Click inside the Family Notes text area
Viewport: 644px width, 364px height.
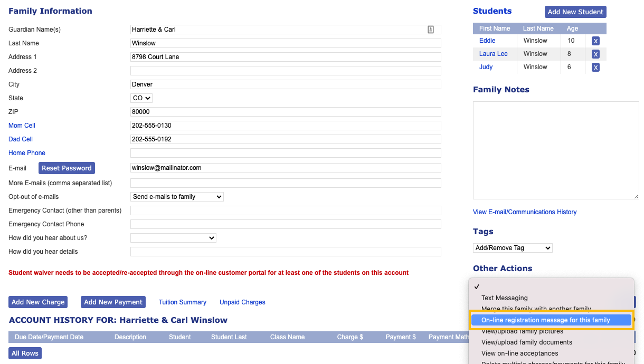[555, 150]
